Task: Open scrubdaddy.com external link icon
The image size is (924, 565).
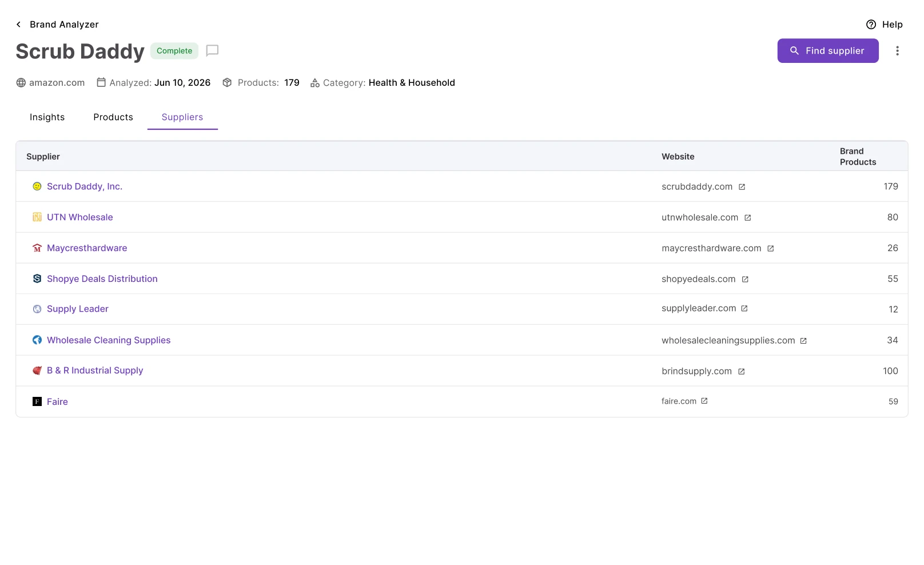Action: (x=742, y=187)
